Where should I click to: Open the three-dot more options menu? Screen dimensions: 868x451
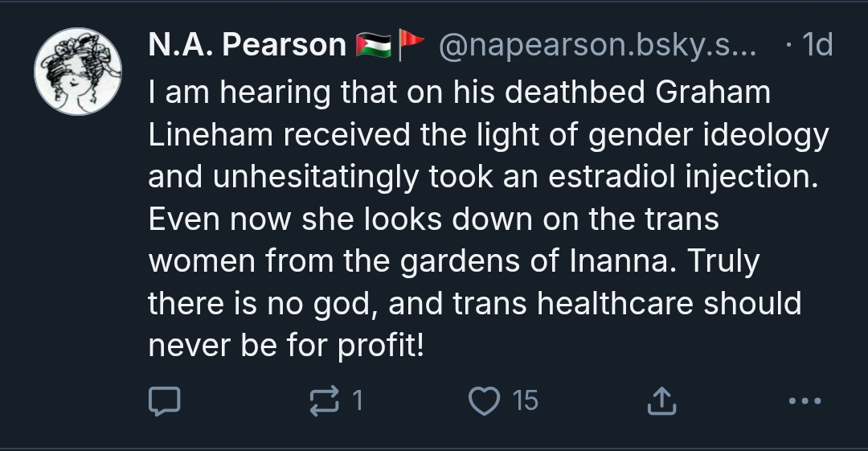[805, 400]
